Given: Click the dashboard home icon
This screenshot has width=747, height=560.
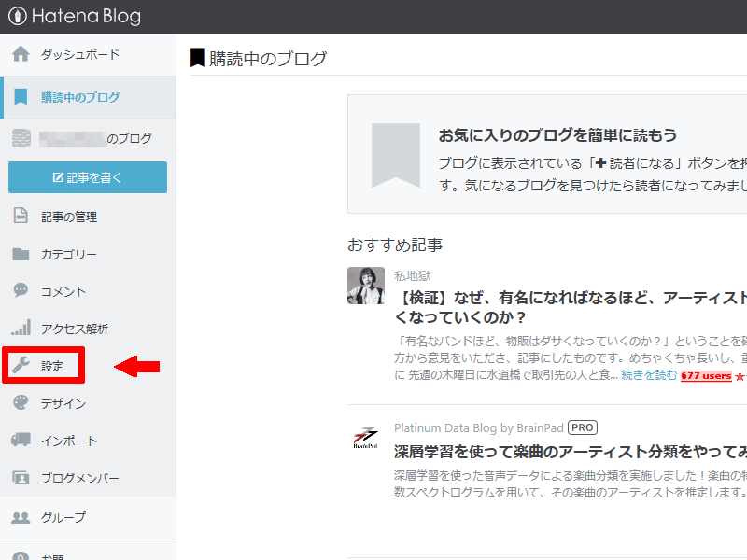Looking at the screenshot, I should tap(21, 54).
